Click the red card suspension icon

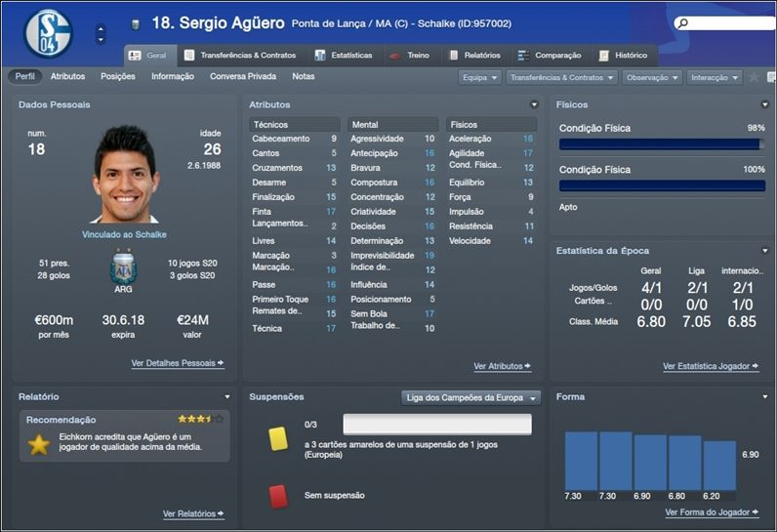pyautogui.click(x=278, y=496)
